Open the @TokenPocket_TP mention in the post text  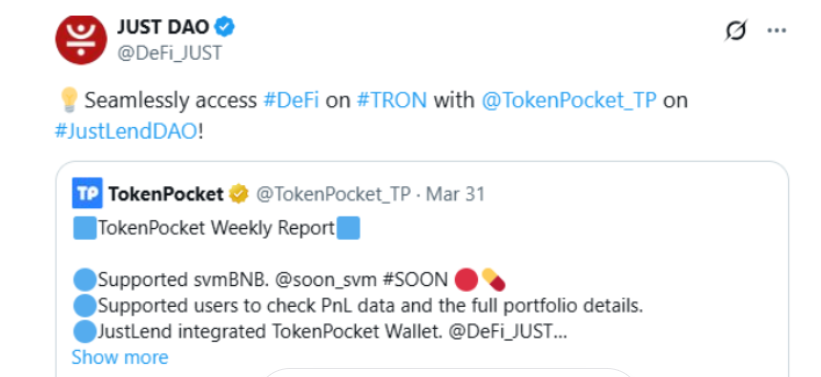point(569,100)
